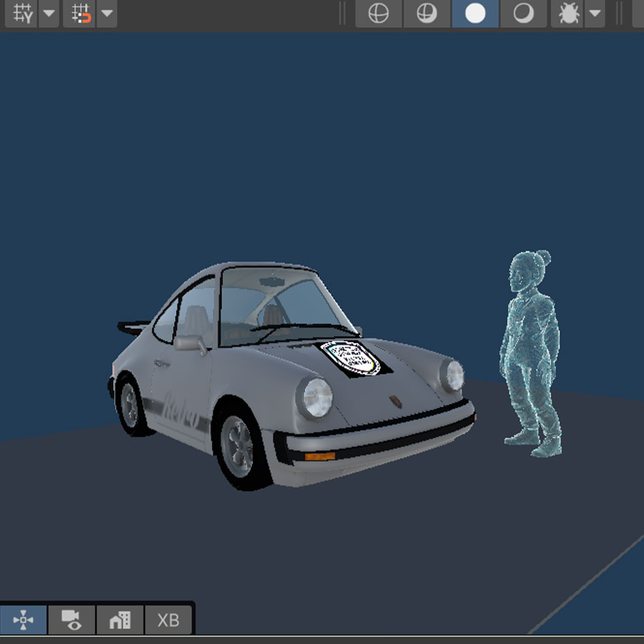Click the grid Y-axis snapping icon
This screenshot has width=644, height=644.
(x=23, y=13)
